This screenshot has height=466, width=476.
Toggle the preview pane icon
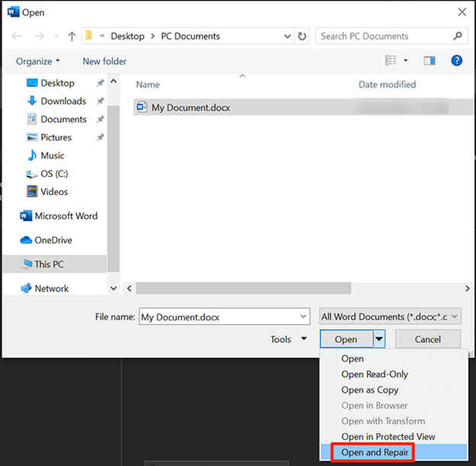click(x=429, y=61)
